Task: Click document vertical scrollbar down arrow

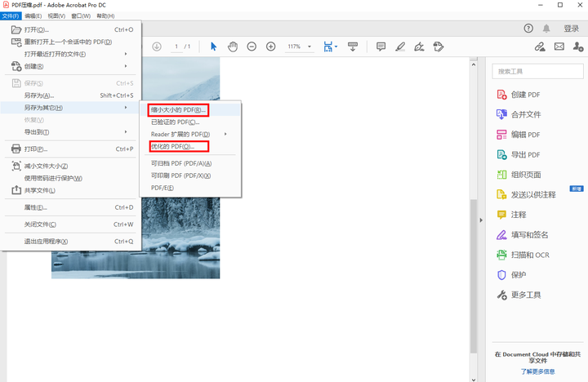Action: click(473, 379)
